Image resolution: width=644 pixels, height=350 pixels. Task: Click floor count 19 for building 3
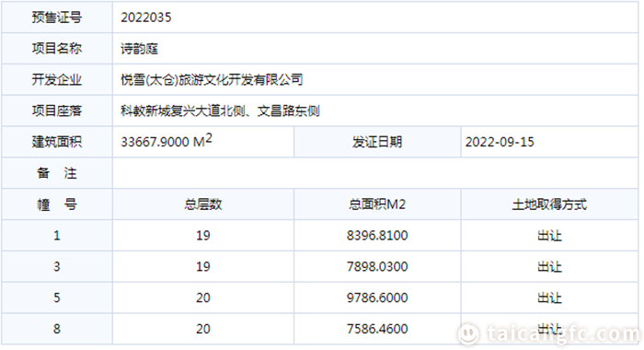coord(203,266)
